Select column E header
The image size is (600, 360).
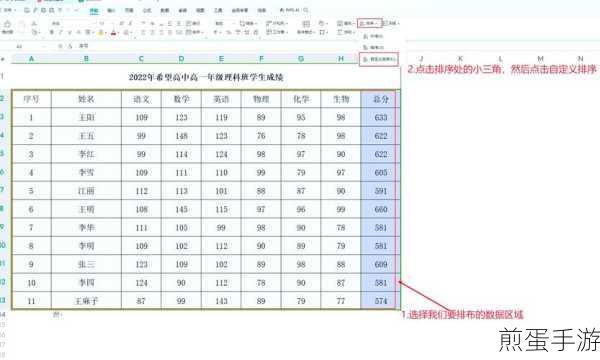221,59
